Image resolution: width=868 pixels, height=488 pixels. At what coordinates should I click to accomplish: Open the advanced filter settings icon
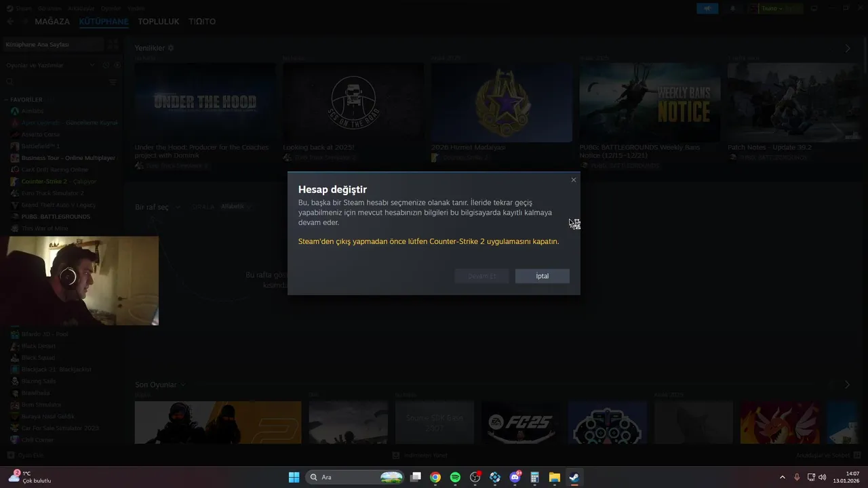(113, 81)
